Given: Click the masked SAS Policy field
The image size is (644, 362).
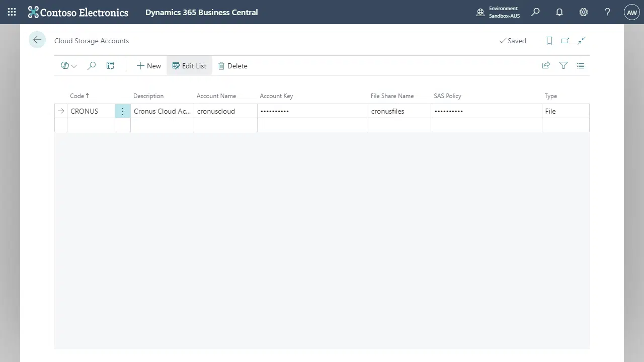Looking at the screenshot, I should (x=487, y=111).
